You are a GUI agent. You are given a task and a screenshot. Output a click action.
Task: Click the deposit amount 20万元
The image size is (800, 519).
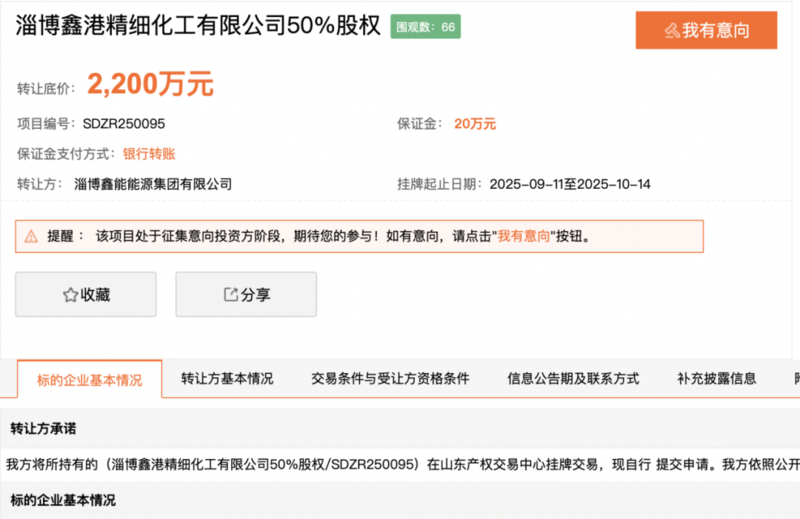[475, 124]
